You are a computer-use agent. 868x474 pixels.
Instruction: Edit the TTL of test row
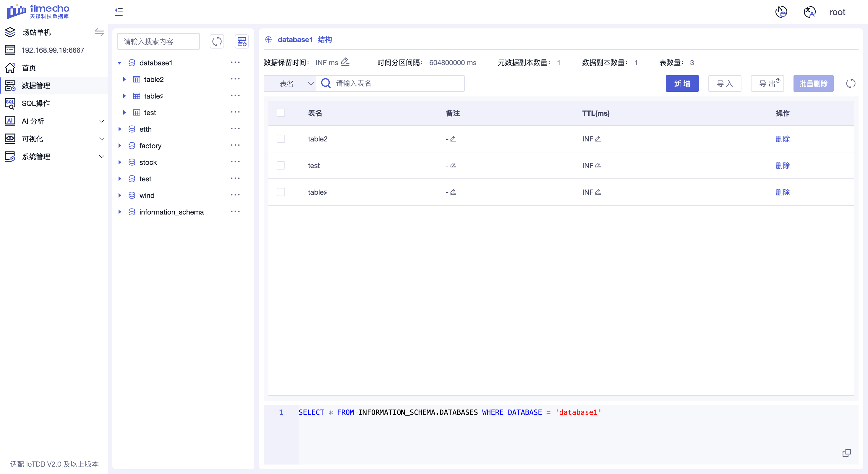coord(598,165)
